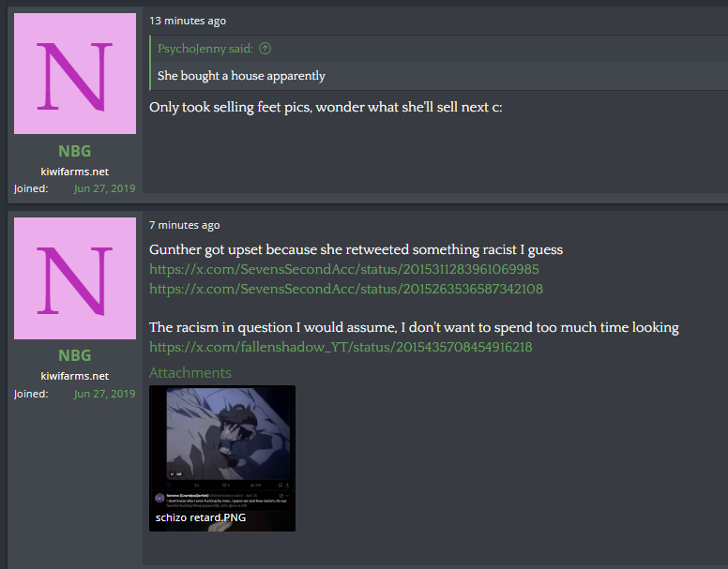728x569 pixels.
Task: Click the video preview in attachment
Action: click(x=228, y=433)
